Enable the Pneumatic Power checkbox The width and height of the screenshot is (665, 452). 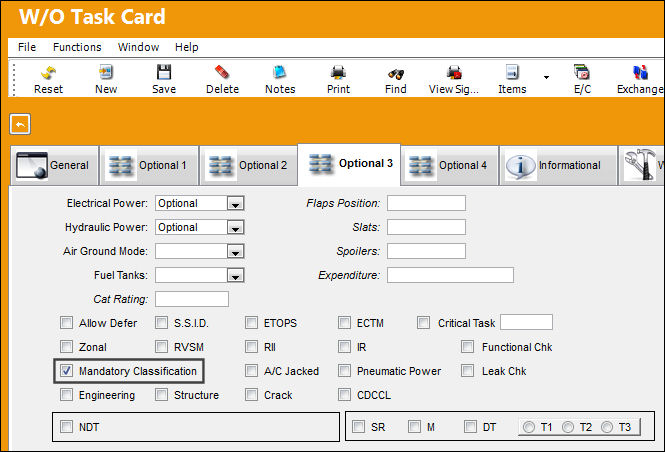coord(344,371)
